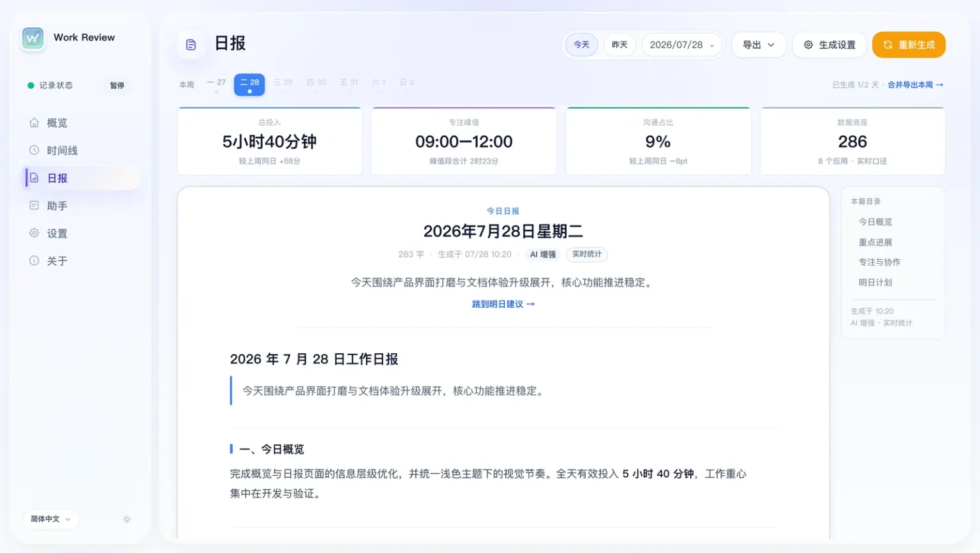
Task: Select the 三 29 day tab
Action: [283, 84]
